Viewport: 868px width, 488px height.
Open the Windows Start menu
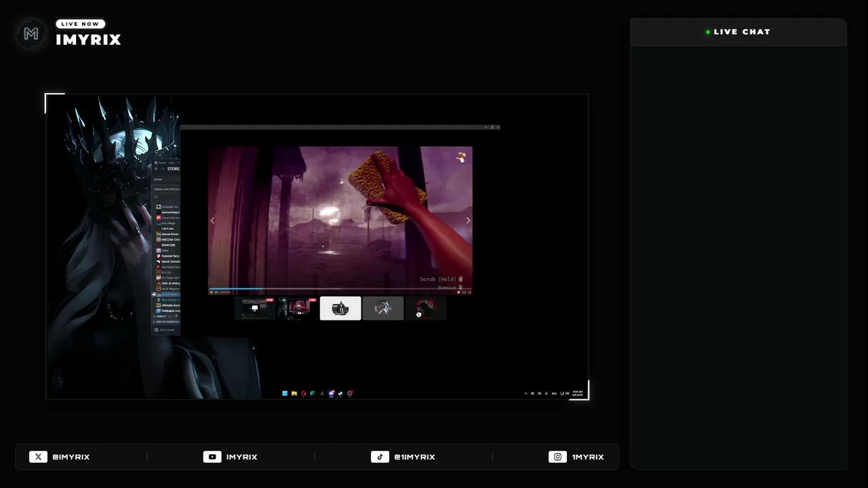pos(285,393)
